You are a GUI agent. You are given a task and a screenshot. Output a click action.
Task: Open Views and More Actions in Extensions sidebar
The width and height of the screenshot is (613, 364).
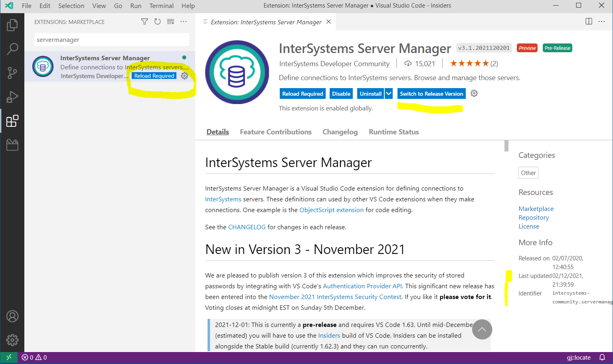(184, 22)
